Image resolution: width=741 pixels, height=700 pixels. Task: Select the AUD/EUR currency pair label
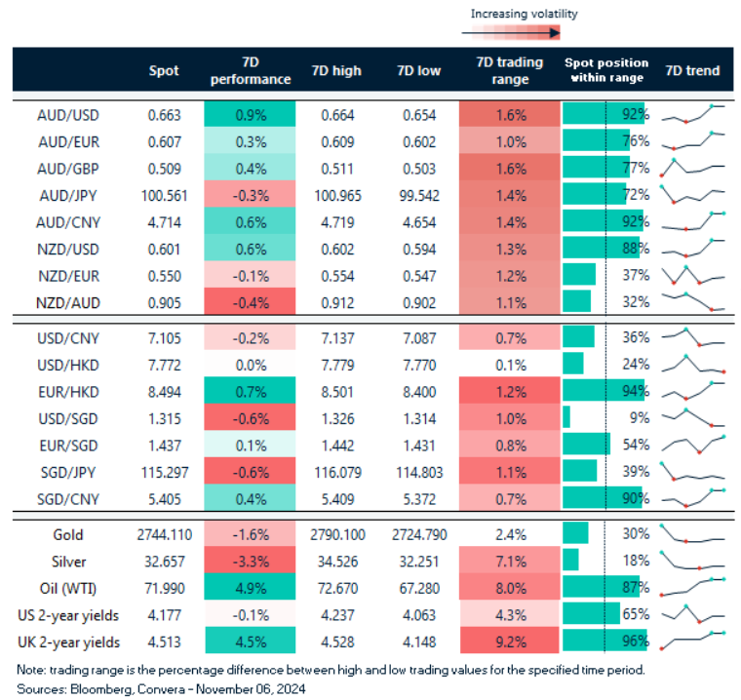69,141
